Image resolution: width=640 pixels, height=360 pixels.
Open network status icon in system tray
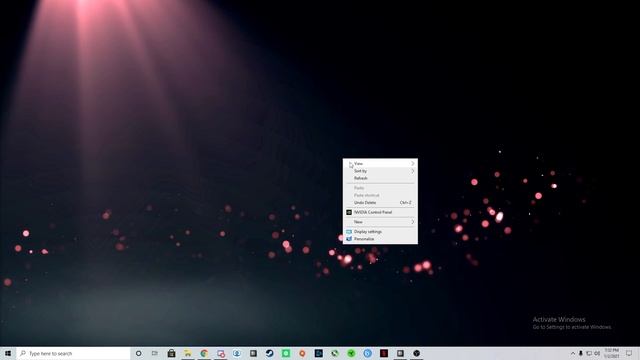coord(589,353)
